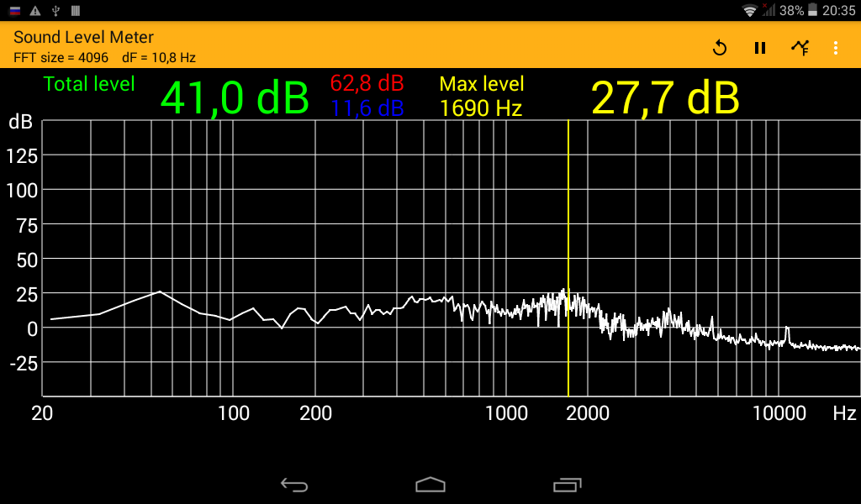Tap the USB connection notification icon
The height and width of the screenshot is (504, 861).
(x=55, y=10)
